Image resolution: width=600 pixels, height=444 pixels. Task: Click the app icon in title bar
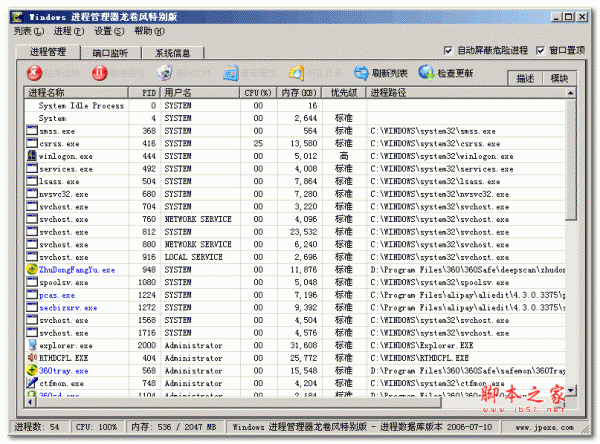click(x=17, y=17)
